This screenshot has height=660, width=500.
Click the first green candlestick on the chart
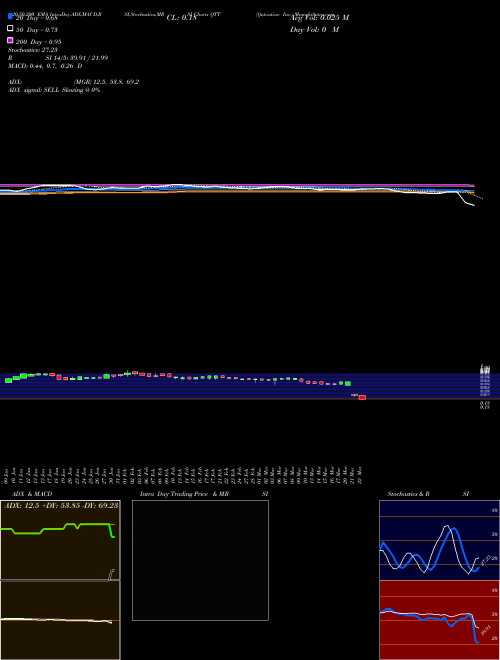[8, 380]
